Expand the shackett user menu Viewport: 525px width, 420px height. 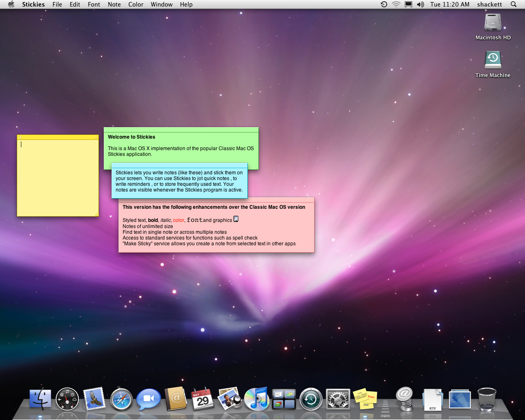coord(489,5)
